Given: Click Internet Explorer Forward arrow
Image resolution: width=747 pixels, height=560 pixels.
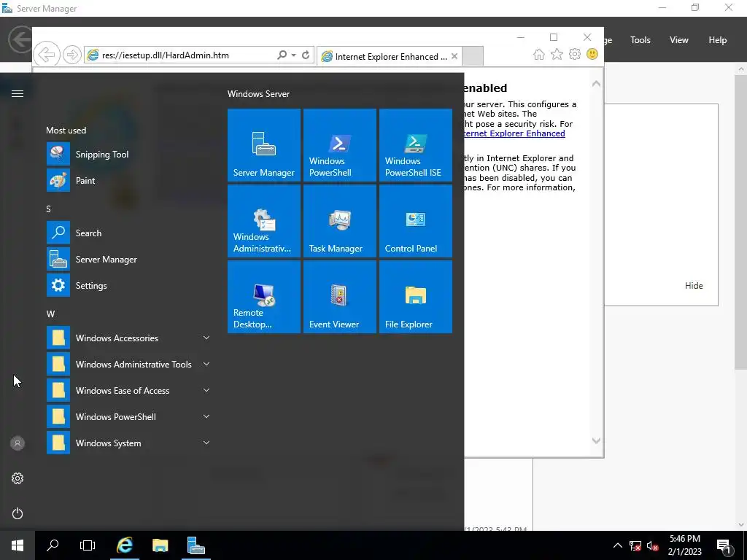Looking at the screenshot, I should click(72, 55).
